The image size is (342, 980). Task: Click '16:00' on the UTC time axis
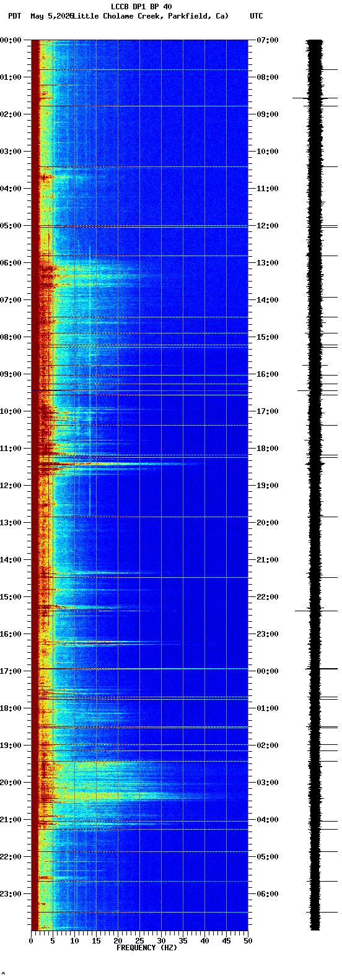(268, 374)
